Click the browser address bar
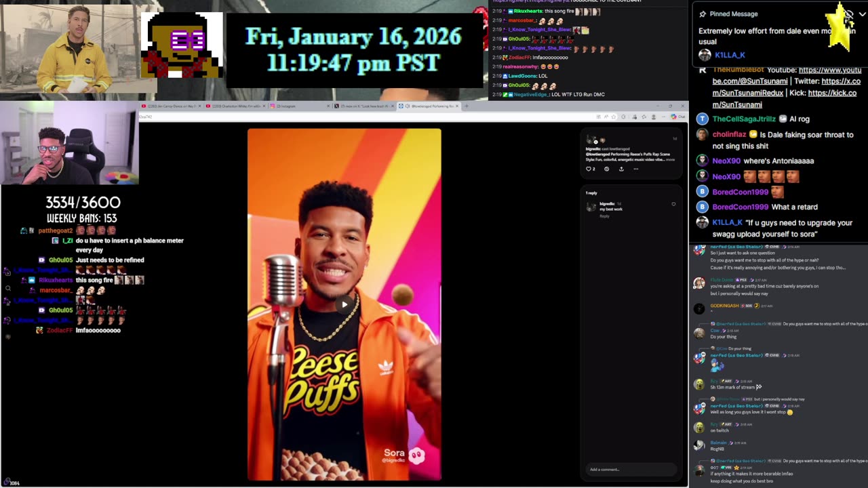Screen dimensions: 868x488 [x=366, y=117]
